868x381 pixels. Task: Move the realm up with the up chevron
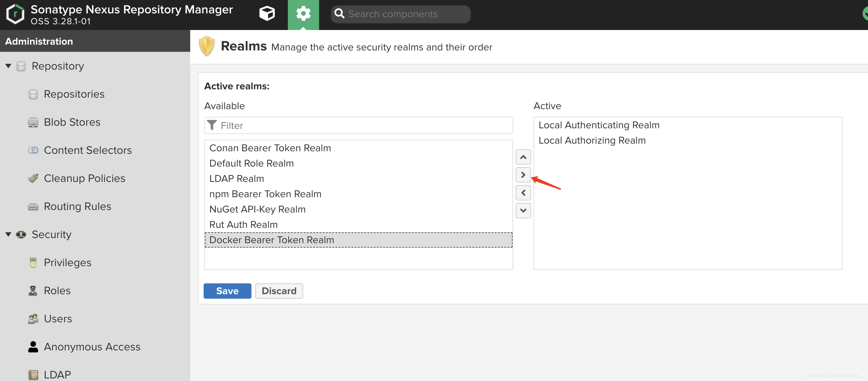(523, 157)
